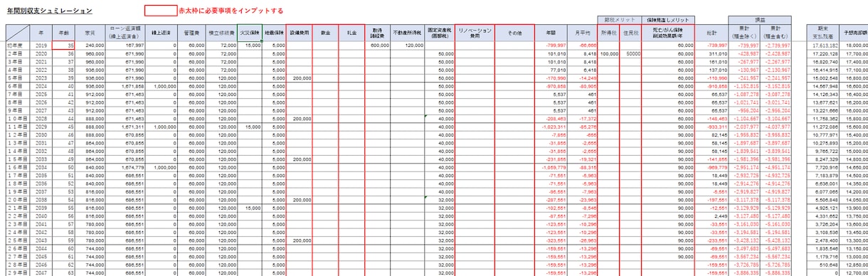This screenshot has height=276, width=868.
Task: Click the リノベーション費用 column header
Action: [475, 33]
